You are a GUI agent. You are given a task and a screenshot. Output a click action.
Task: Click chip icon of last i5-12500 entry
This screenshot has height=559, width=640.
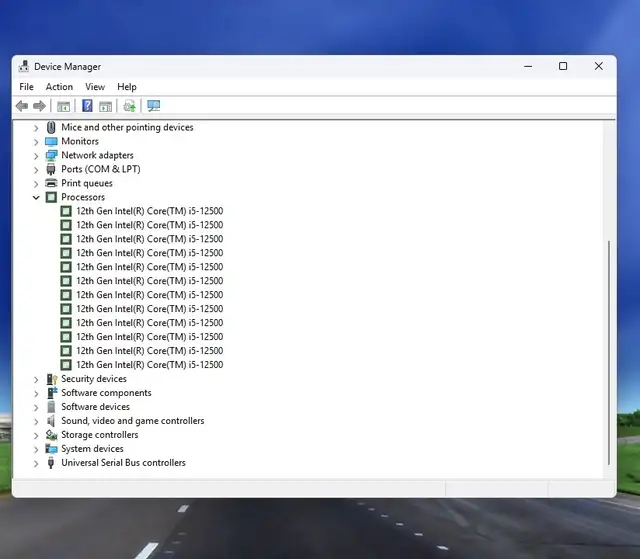point(66,365)
